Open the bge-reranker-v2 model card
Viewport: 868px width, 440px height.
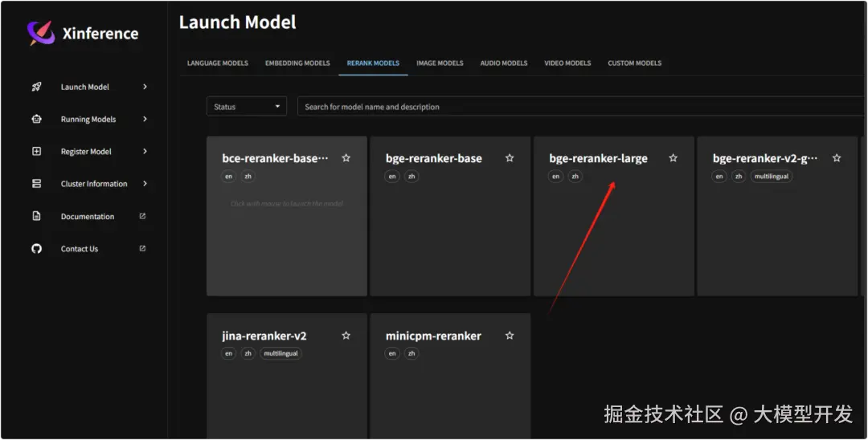tap(777, 216)
